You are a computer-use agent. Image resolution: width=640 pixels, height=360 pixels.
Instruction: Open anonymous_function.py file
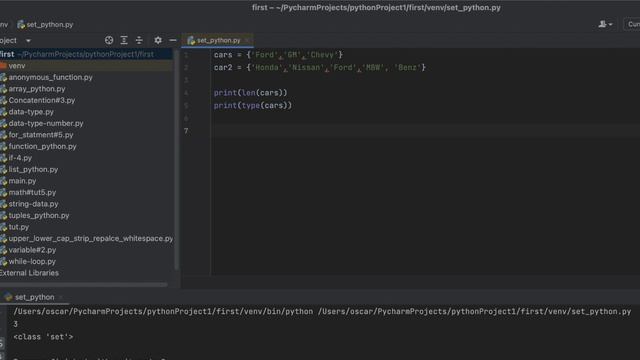[x=50, y=77]
